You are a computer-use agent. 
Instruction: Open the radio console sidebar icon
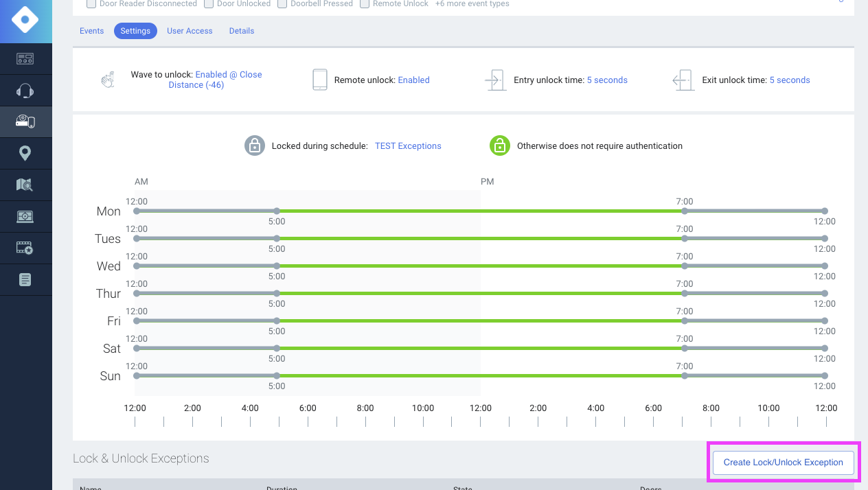(25, 59)
